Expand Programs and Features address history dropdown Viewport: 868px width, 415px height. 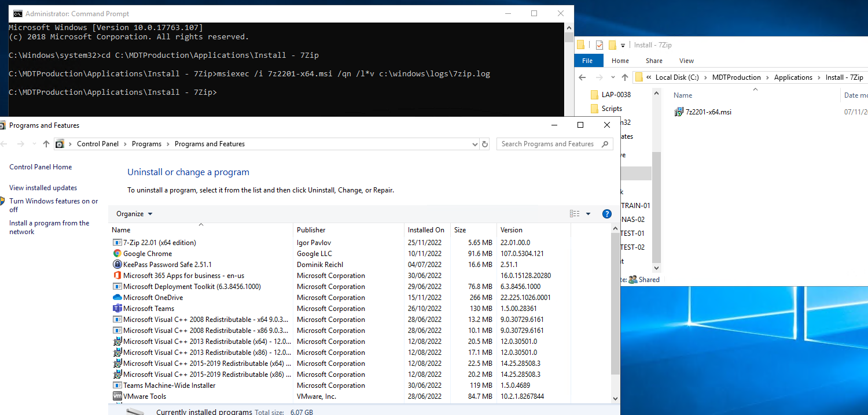[x=475, y=144]
